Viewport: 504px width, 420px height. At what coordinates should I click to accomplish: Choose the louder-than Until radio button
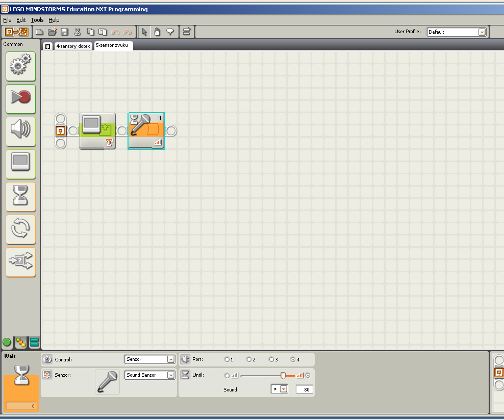pos(308,375)
